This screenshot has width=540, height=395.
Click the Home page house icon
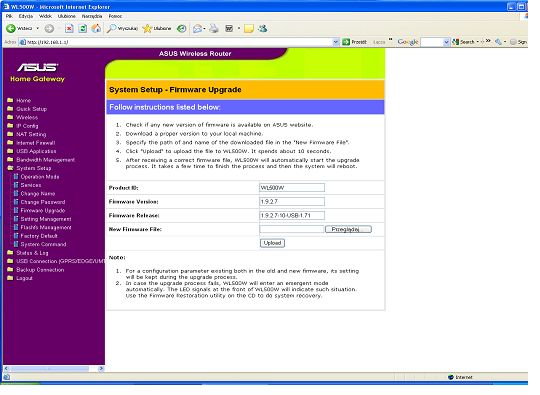[96, 28]
